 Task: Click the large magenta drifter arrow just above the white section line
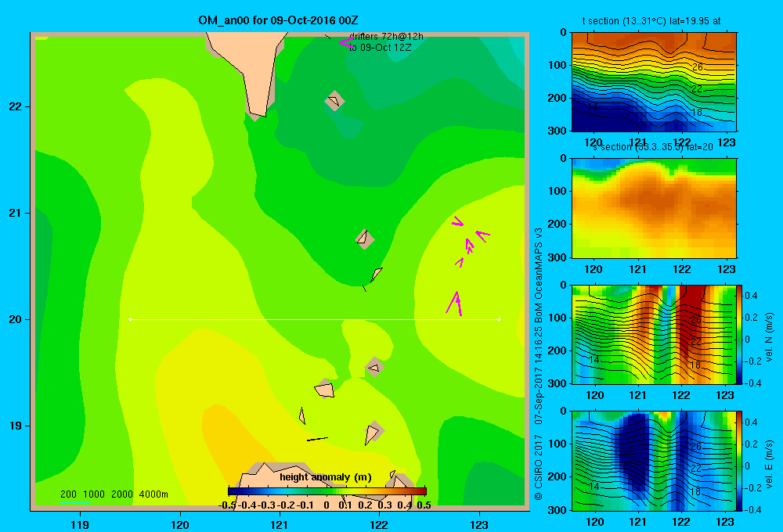pos(454,304)
